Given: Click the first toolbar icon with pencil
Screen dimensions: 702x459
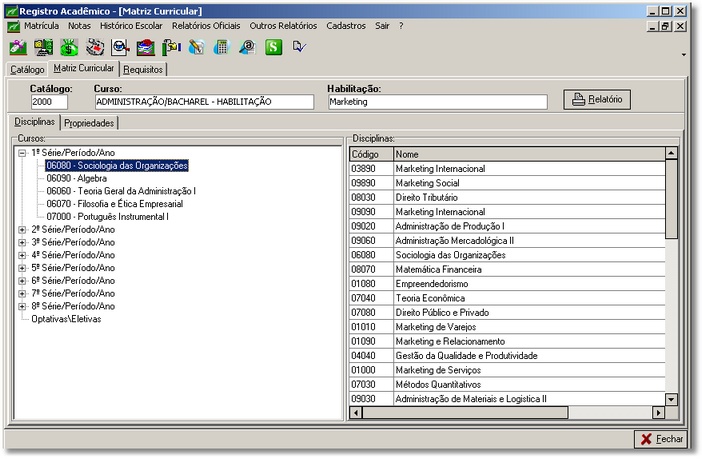Looking at the screenshot, I should tap(18, 47).
